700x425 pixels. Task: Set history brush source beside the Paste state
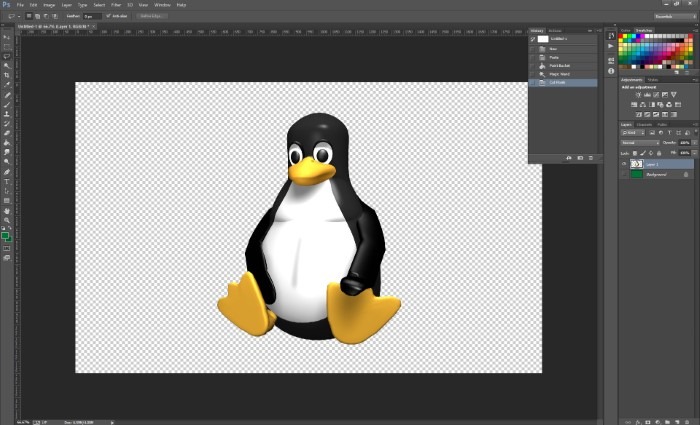pos(533,58)
